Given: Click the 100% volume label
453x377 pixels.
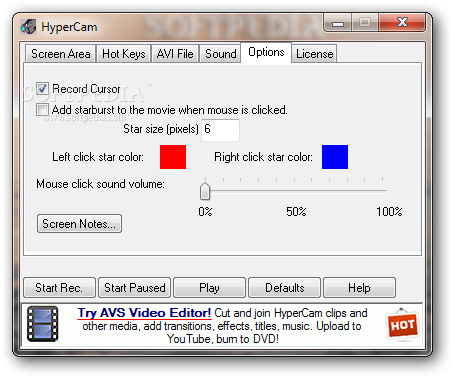Looking at the screenshot, I should pyautogui.click(x=389, y=212).
